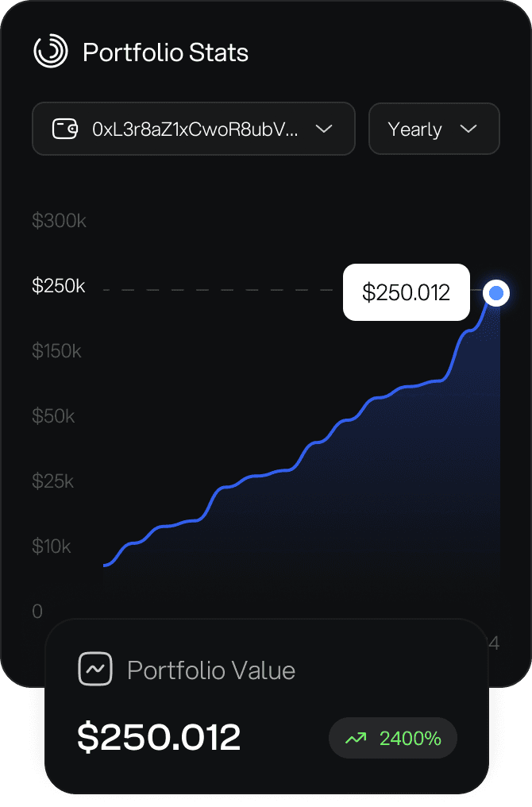The width and height of the screenshot is (532, 807).
Task: Click the 2400% growth badge
Action: pyautogui.click(x=393, y=739)
